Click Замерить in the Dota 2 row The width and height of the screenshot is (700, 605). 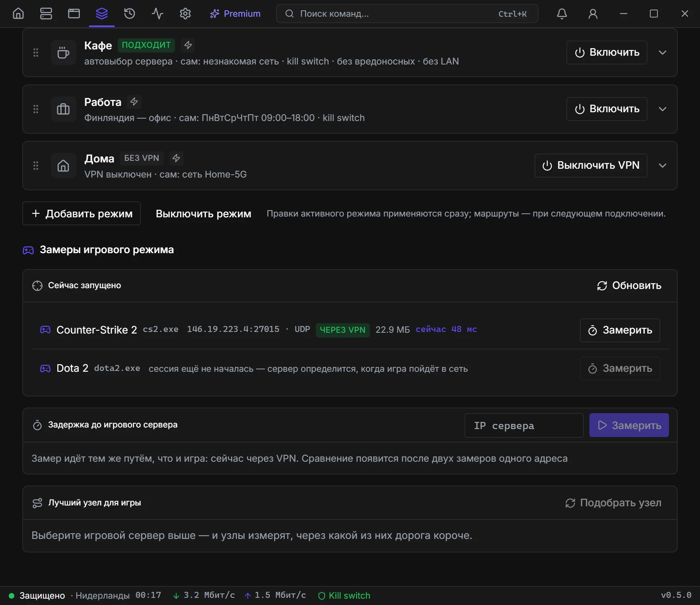(620, 369)
